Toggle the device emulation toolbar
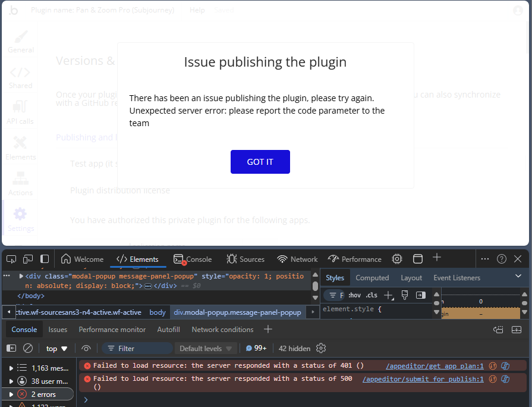 [x=27, y=258]
